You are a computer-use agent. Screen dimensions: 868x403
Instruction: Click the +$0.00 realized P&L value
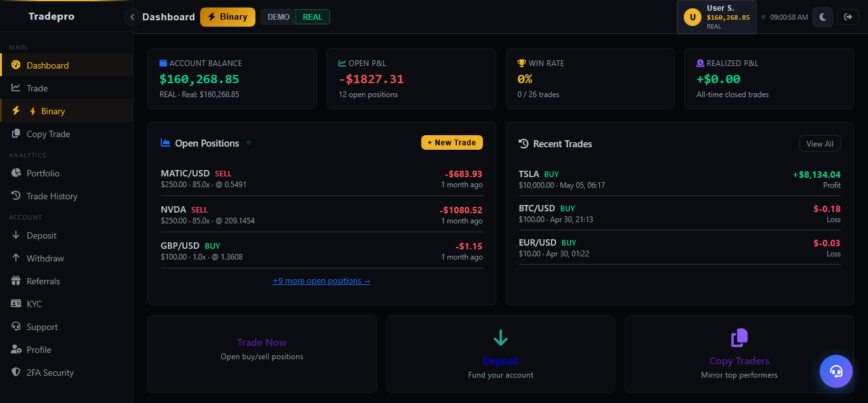[719, 79]
